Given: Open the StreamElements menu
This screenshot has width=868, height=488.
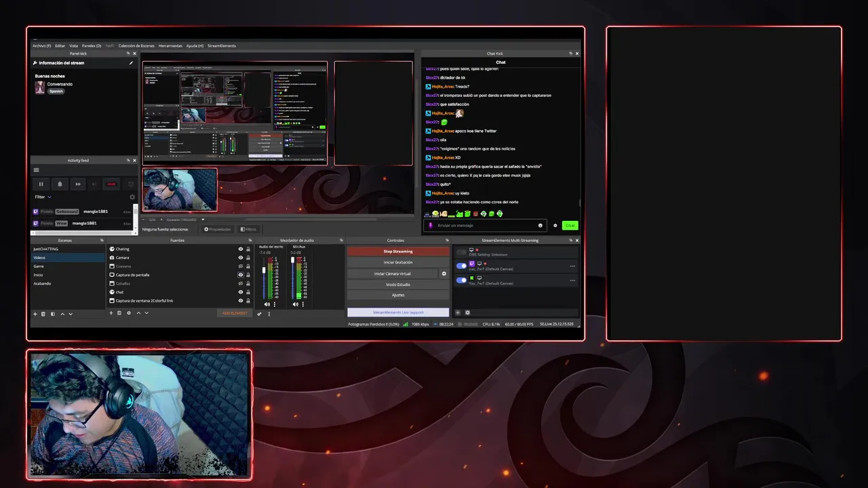Looking at the screenshot, I should (x=222, y=46).
